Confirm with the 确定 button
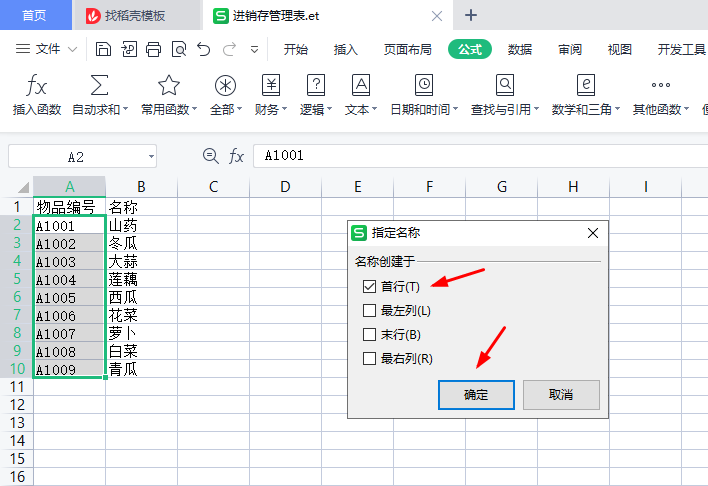The width and height of the screenshot is (708, 486). click(476, 395)
